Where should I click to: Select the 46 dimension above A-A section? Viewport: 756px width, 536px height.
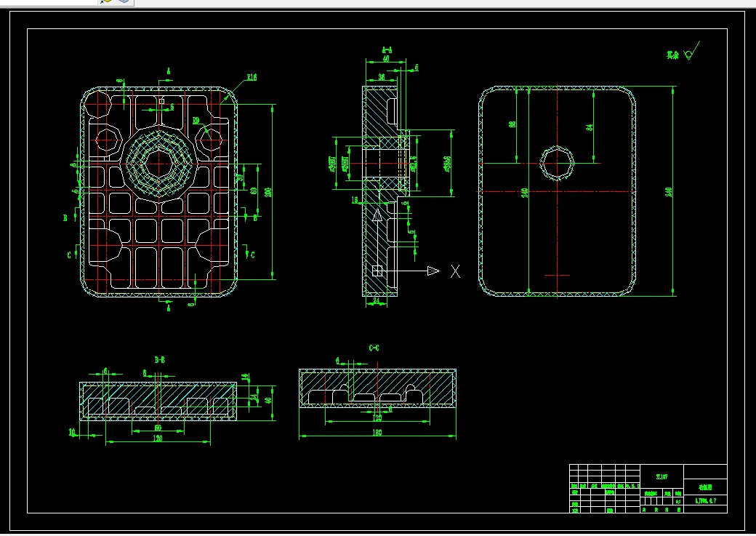[x=386, y=59]
